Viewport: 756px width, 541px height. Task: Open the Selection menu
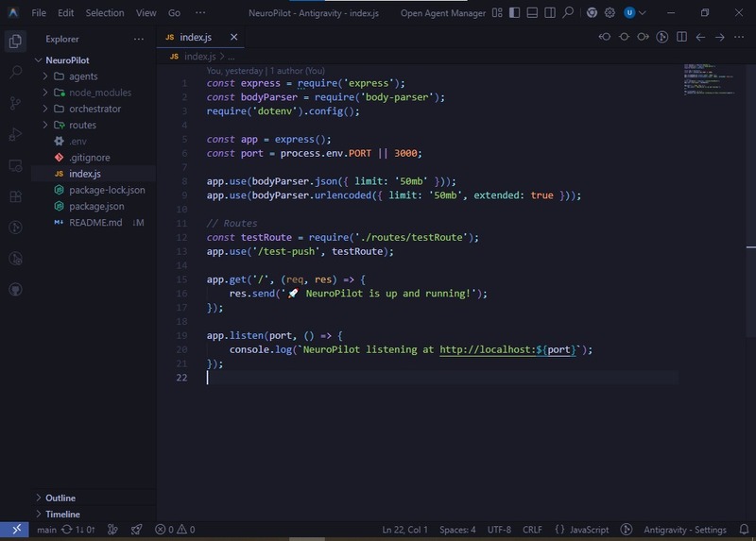pos(105,13)
